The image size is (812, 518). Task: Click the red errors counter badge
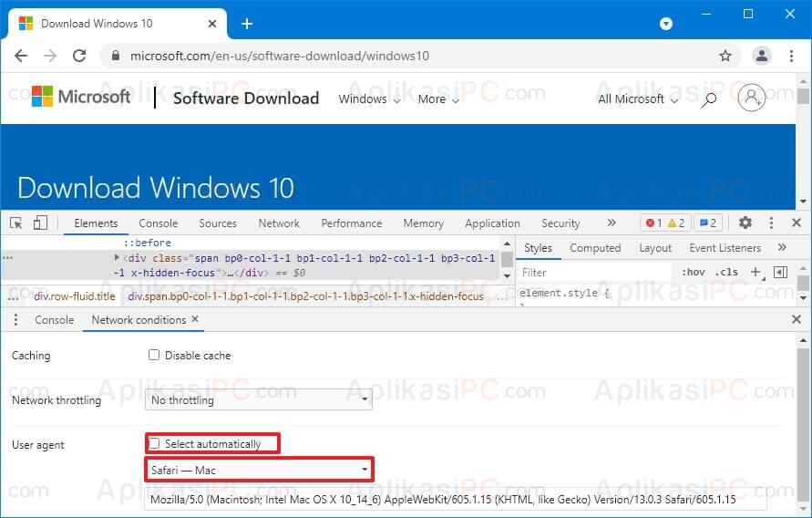tap(653, 223)
